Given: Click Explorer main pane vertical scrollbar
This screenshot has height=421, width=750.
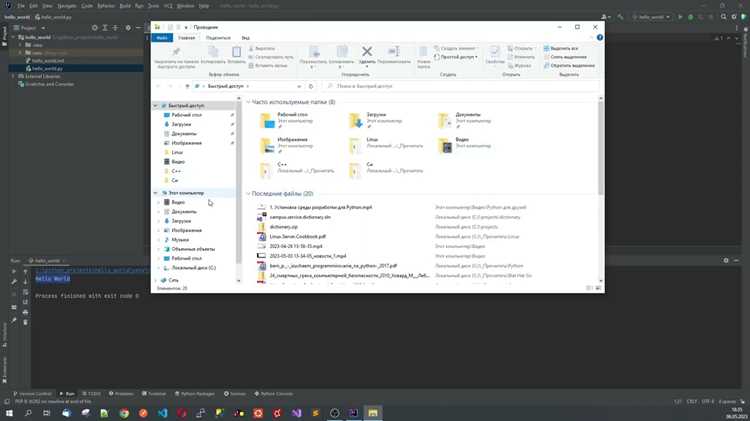Looking at the screenshot, I should point(601,146).
